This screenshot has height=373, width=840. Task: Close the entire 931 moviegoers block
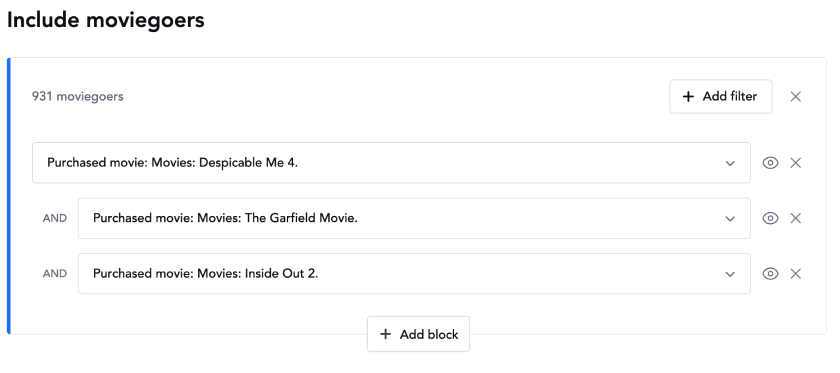point(796,96)
